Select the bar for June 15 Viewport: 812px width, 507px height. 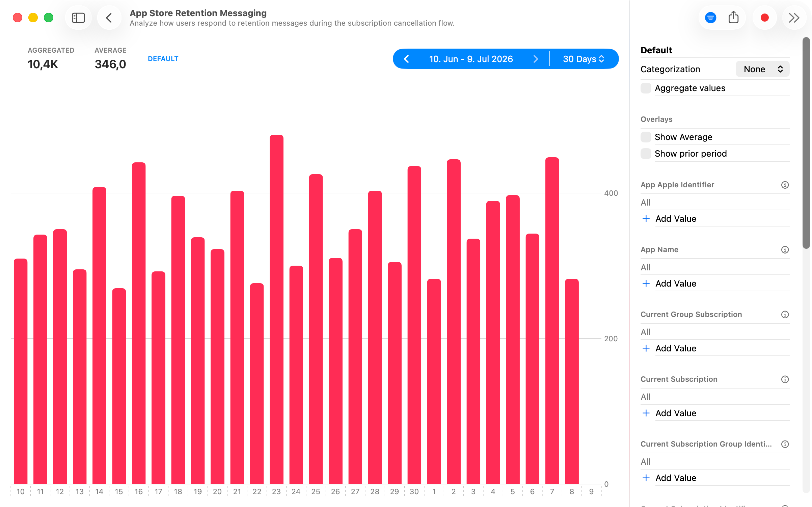click(119, 386)
